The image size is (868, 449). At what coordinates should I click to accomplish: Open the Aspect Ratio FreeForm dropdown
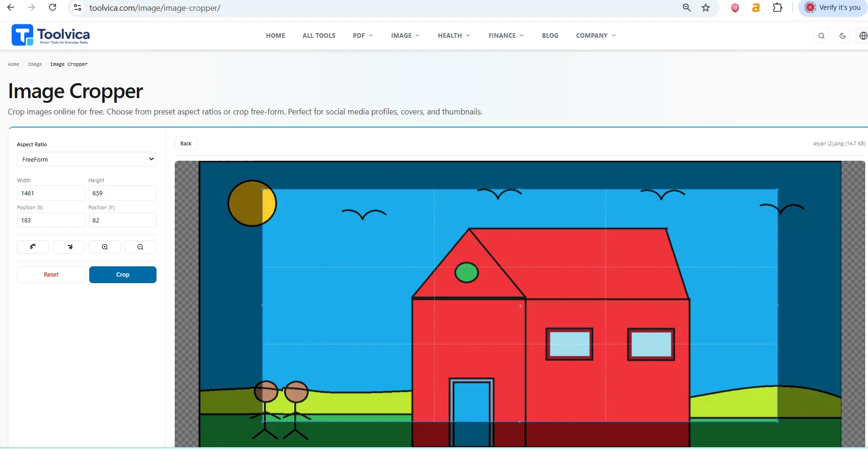coord(86,159)
